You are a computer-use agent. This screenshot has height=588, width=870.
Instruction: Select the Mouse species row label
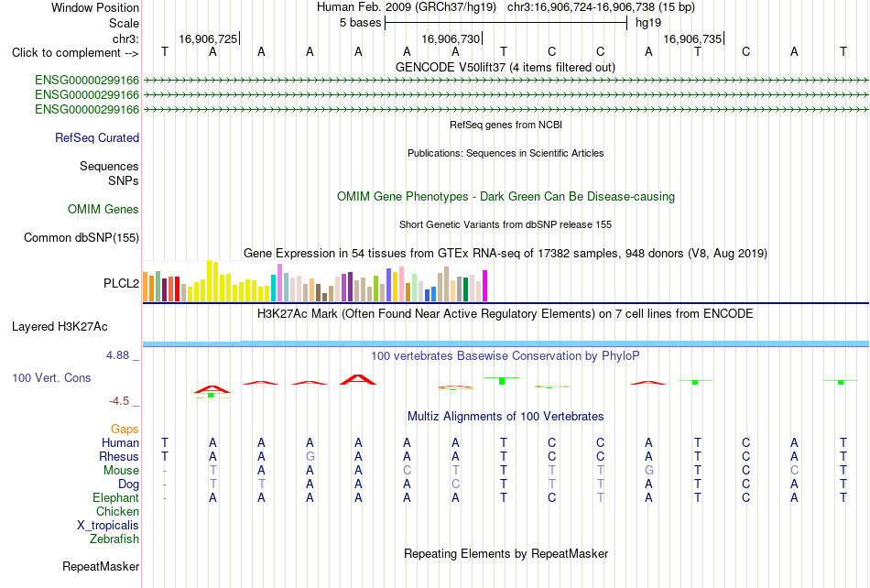tap(121, 471)
